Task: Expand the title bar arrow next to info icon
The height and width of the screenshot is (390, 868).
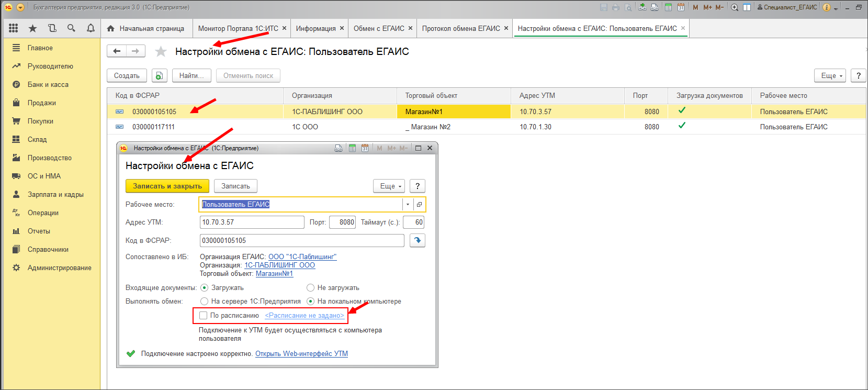Action: coord(836,8)
